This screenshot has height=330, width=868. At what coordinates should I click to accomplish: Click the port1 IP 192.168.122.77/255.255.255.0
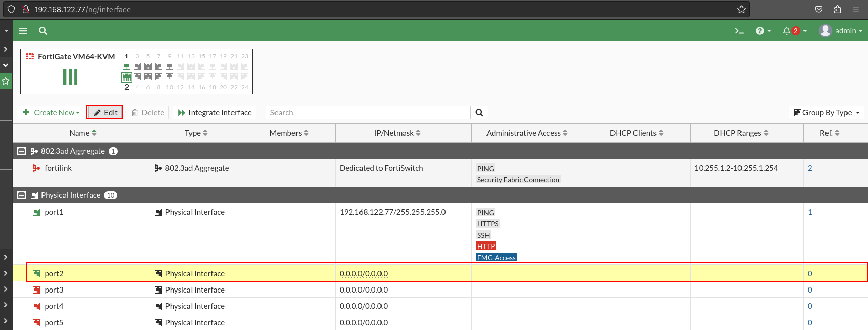[393, 212]
